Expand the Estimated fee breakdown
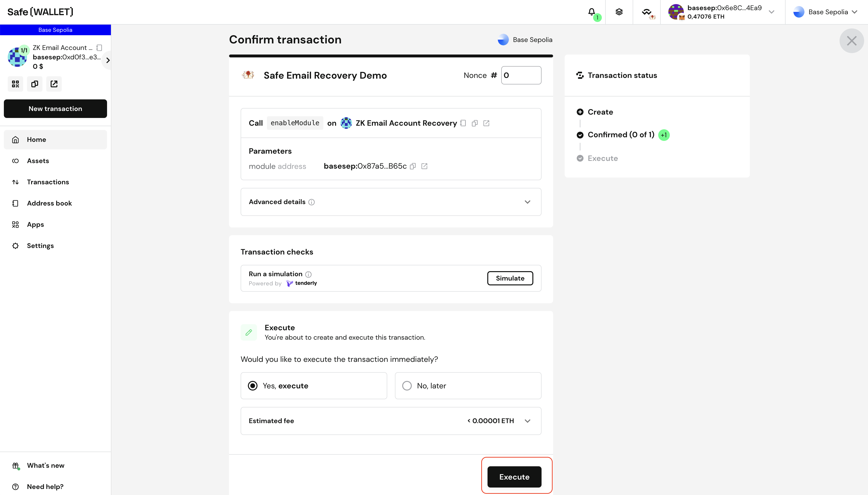 click(527, 421)
